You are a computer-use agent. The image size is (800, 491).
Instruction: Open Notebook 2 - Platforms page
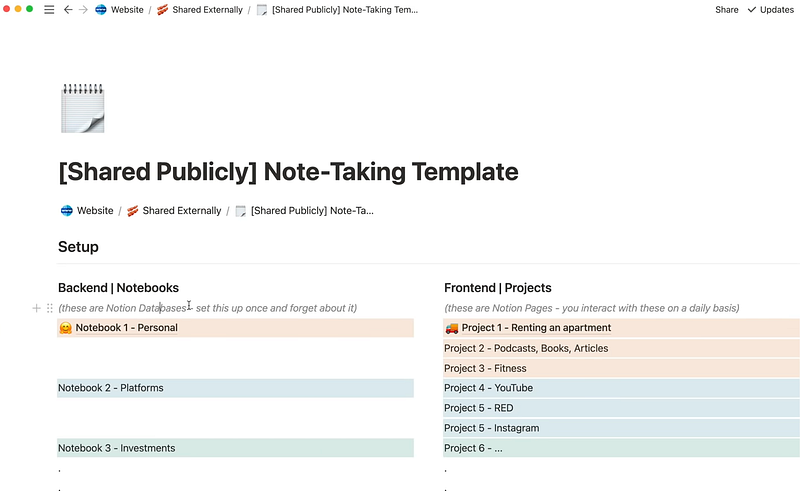point(111,388)
